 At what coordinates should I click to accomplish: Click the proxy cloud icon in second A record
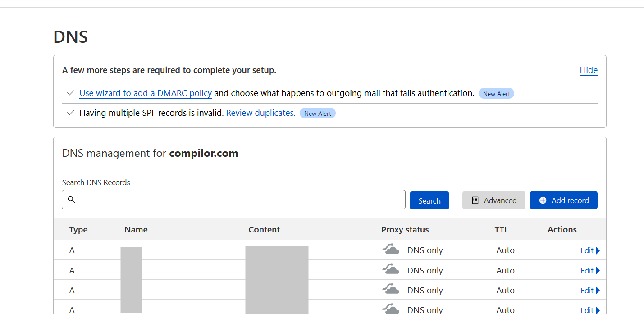[391, 270]
